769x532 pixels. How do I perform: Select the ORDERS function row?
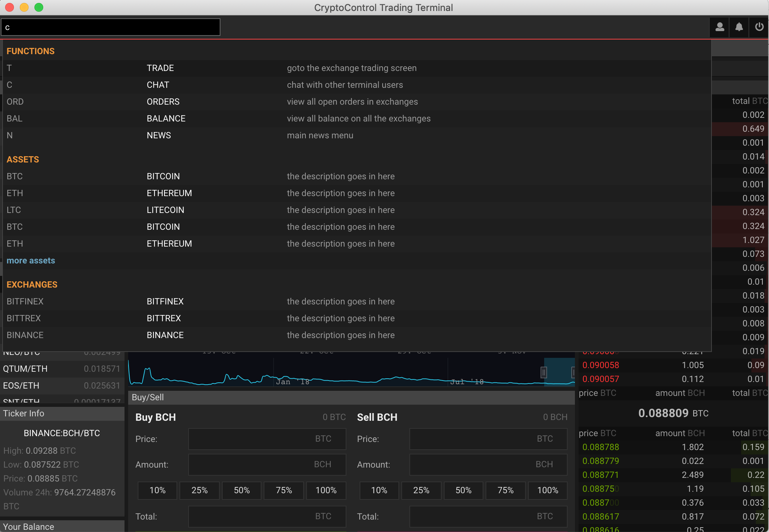(357, 102)
